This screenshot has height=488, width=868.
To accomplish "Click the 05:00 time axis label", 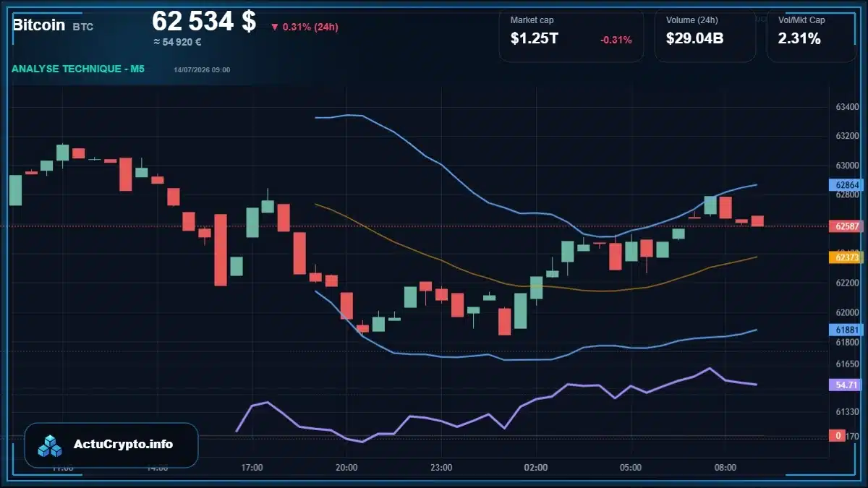I will tap(631, 468).
